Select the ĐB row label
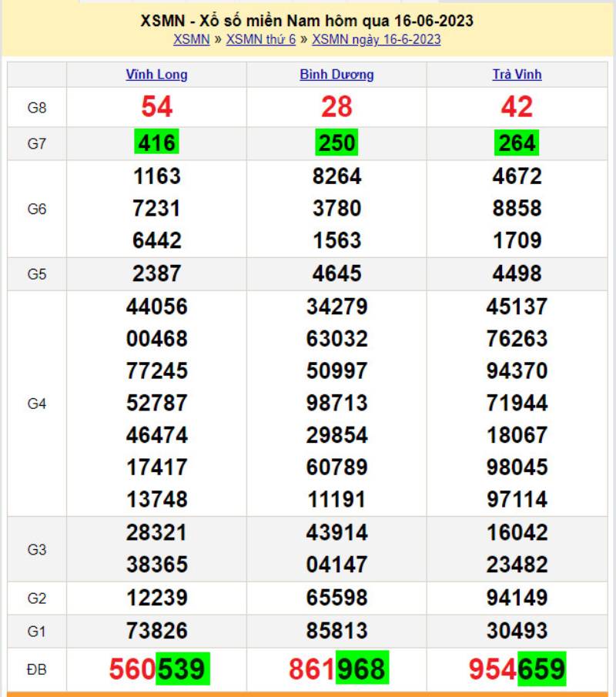The height and width of the screenshot is (697, 616). 37,670
